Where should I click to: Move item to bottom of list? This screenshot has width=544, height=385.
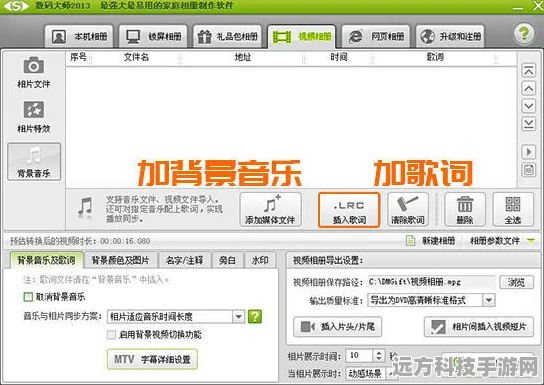click(528, 123)
